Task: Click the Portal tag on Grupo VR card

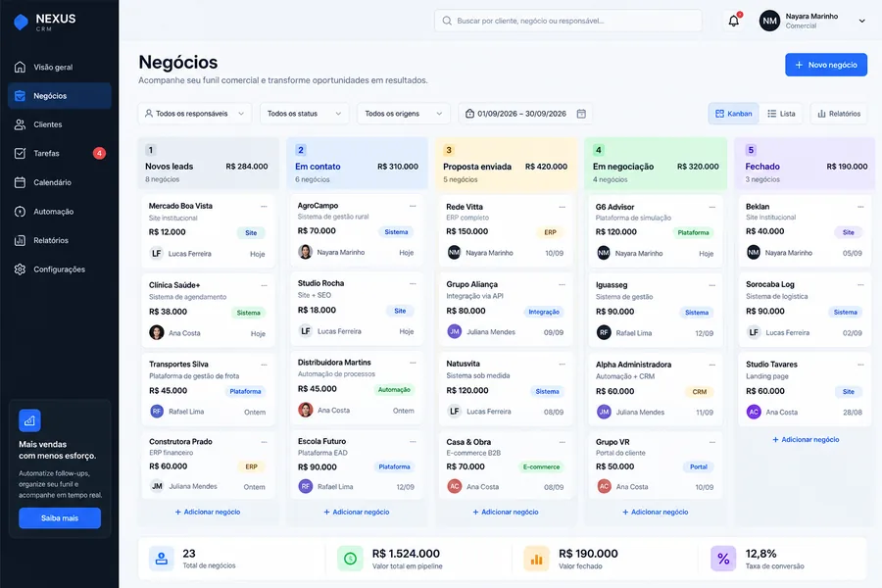Action: [699, 467]
